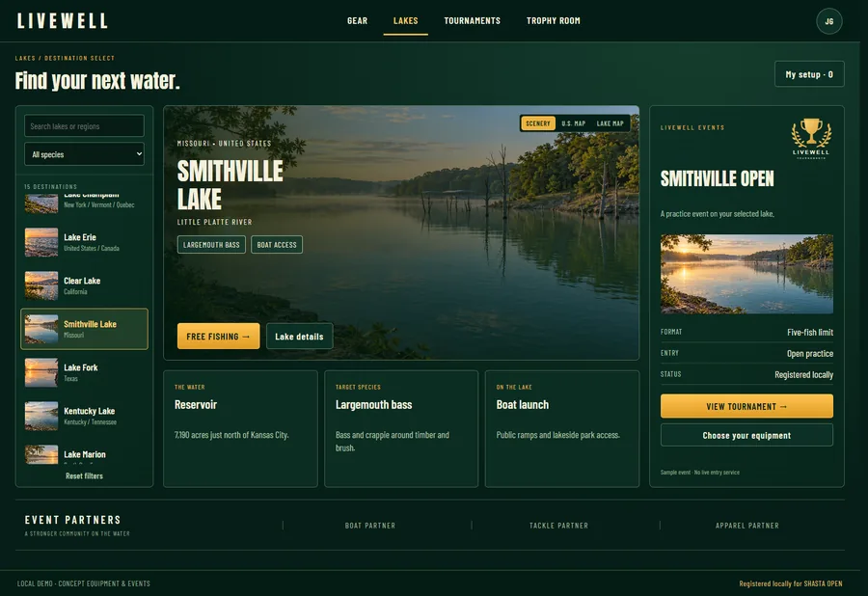Switch hero view to Scenery

click(537, 123)
